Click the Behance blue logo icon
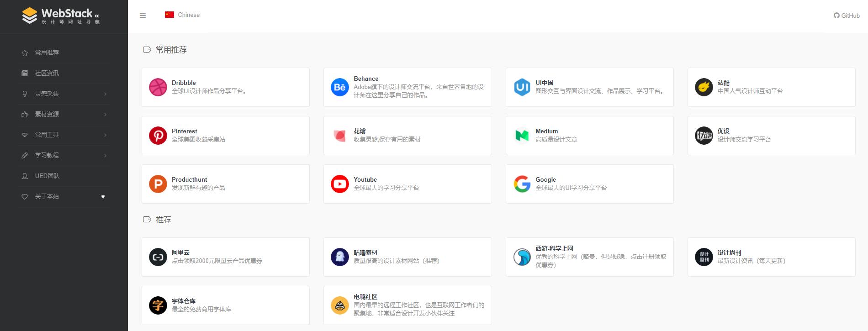Image resolution: width=868 pixels, height=331 pixels. click(x=339, y=87)
